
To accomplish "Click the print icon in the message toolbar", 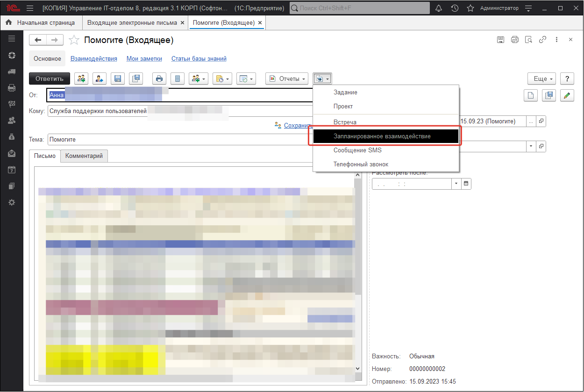I will coord(159,79).
